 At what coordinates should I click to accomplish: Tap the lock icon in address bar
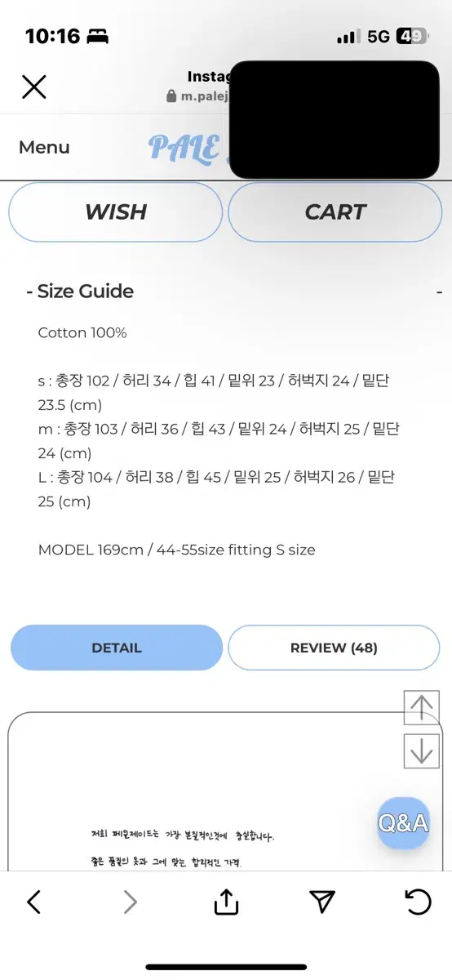pyautogui.click(x=171, y=96)
